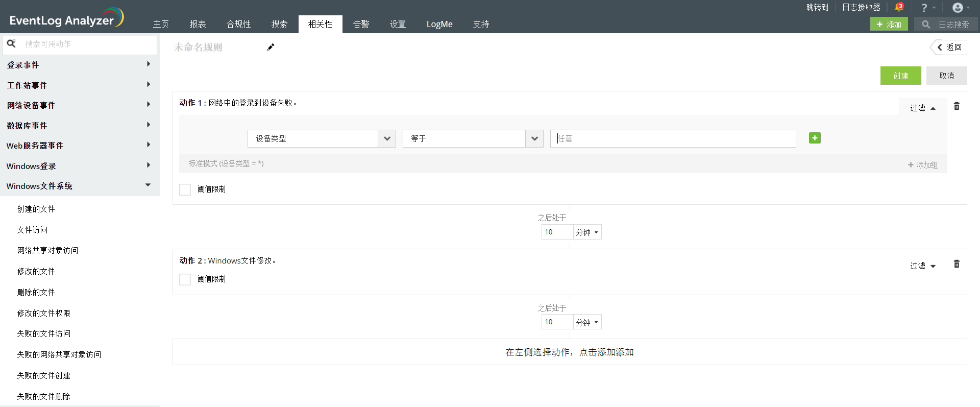Open the 设备类型 field dropdown
The image size is (980, 407).
[322, 138]
